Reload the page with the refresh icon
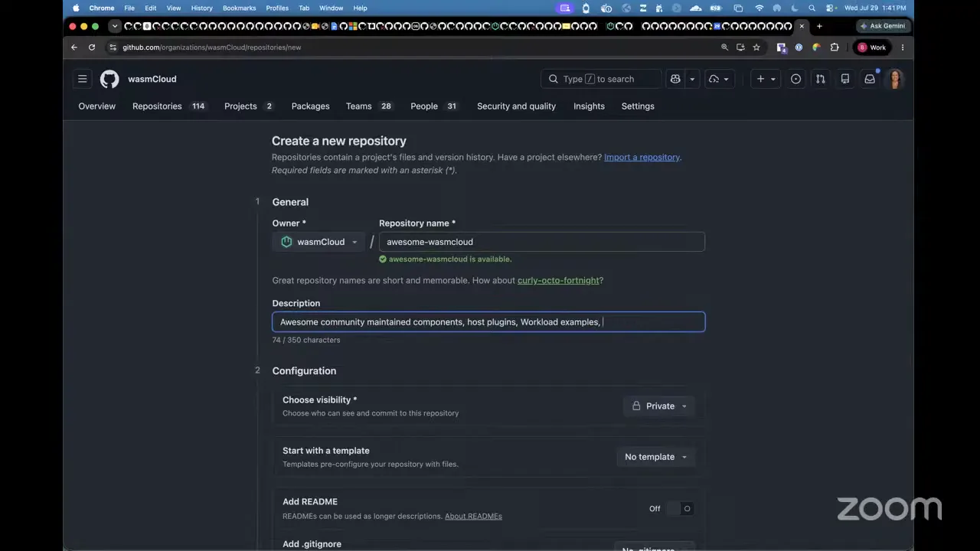 (92, 47)
